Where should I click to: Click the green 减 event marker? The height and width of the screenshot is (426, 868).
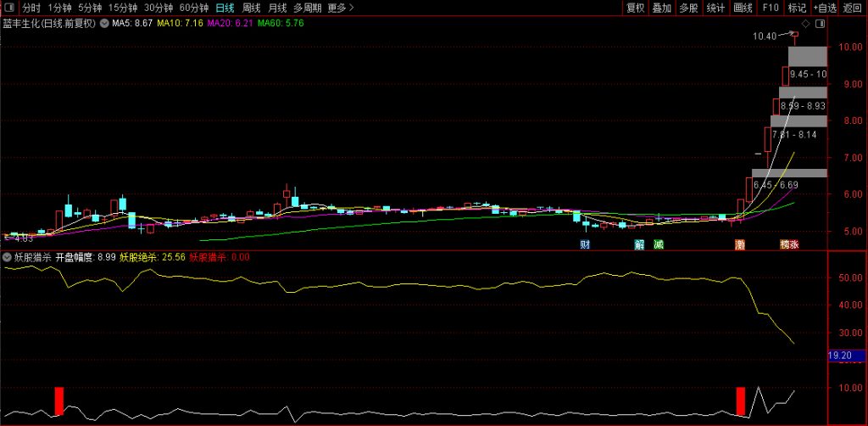coord(658,244)
